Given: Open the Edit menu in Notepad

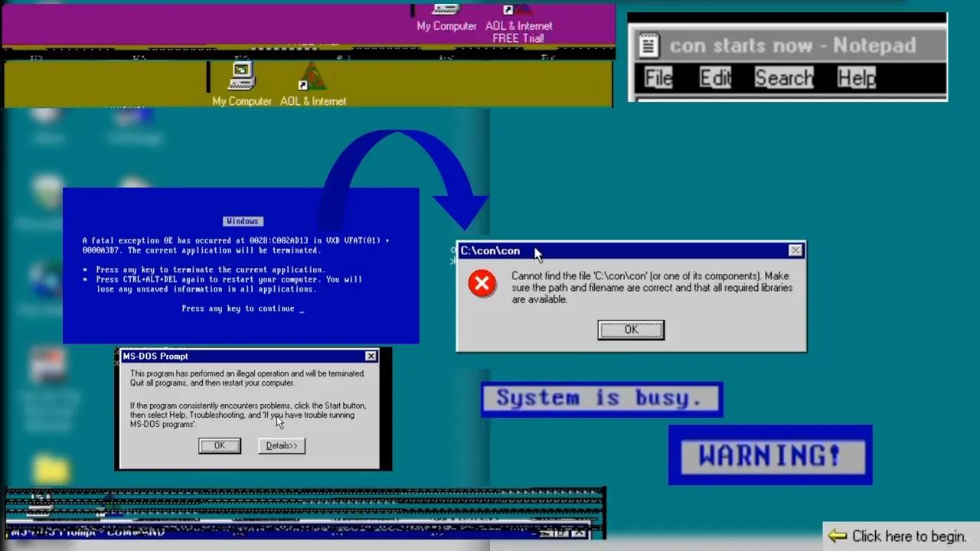Looking at the screenshot, I should 715,77.
